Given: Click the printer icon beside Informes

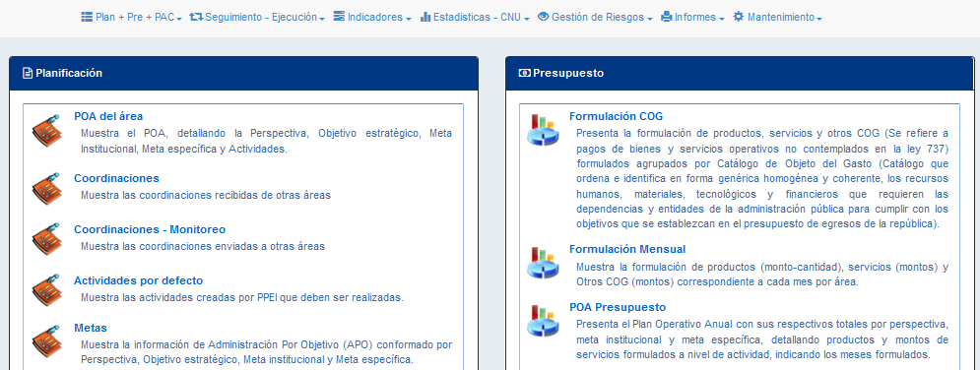Looking at the screenshot, I should [x=667, y=17].
